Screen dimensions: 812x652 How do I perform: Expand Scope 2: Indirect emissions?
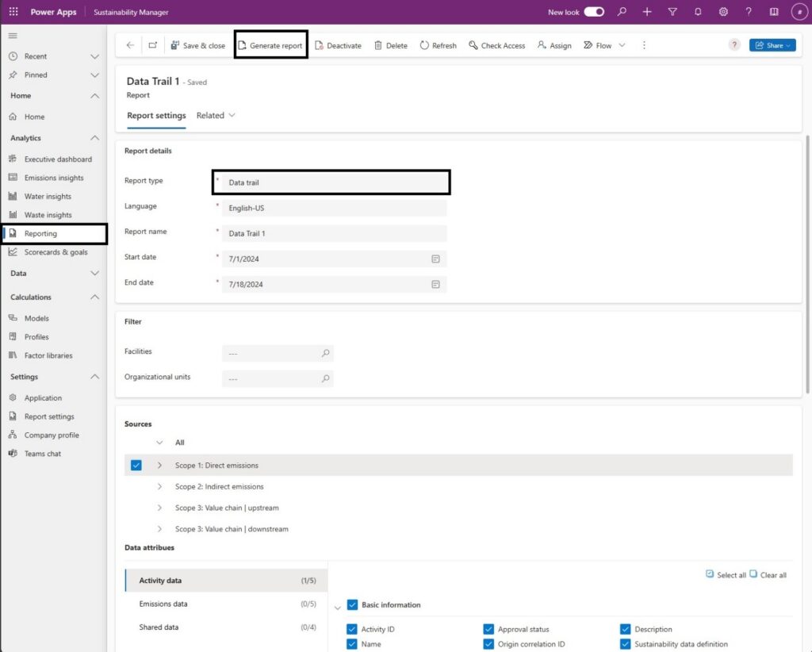(159, 486)
